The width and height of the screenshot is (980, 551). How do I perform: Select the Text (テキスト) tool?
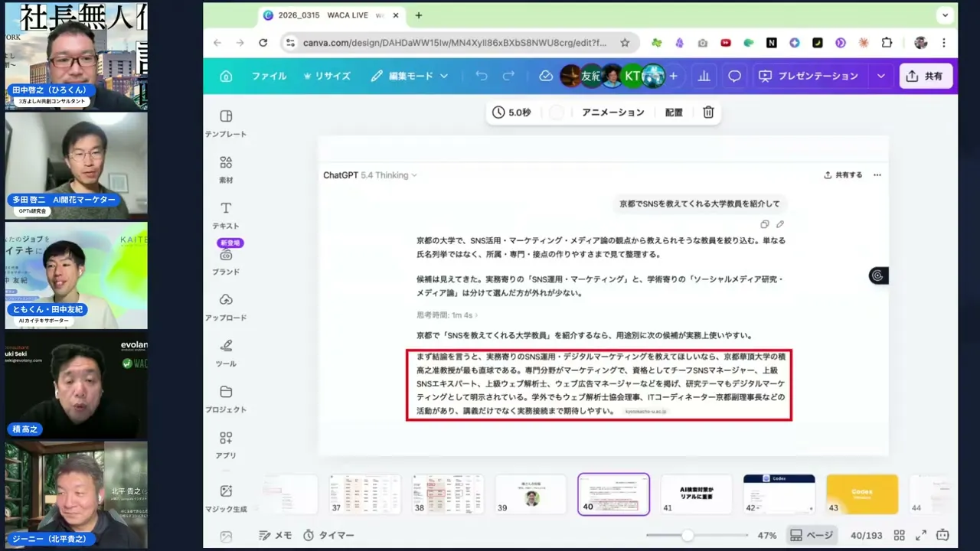coord(226,208)
